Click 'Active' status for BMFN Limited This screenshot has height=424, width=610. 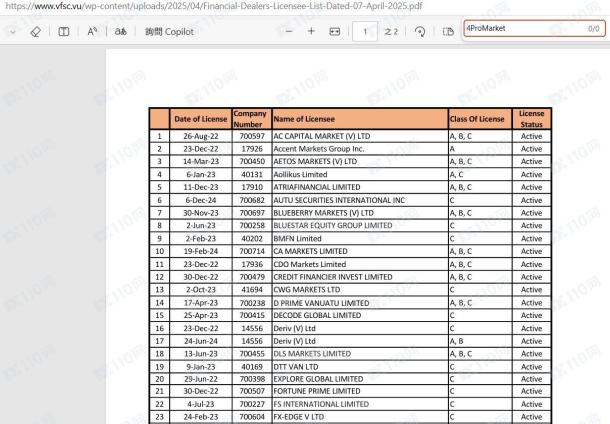tap(531, 238)
